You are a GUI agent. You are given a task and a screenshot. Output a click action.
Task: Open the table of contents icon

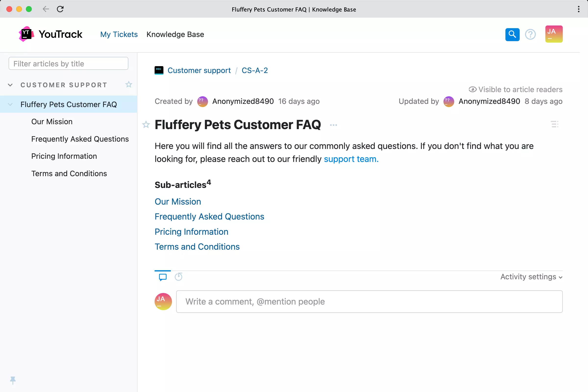tap(555, 124)
